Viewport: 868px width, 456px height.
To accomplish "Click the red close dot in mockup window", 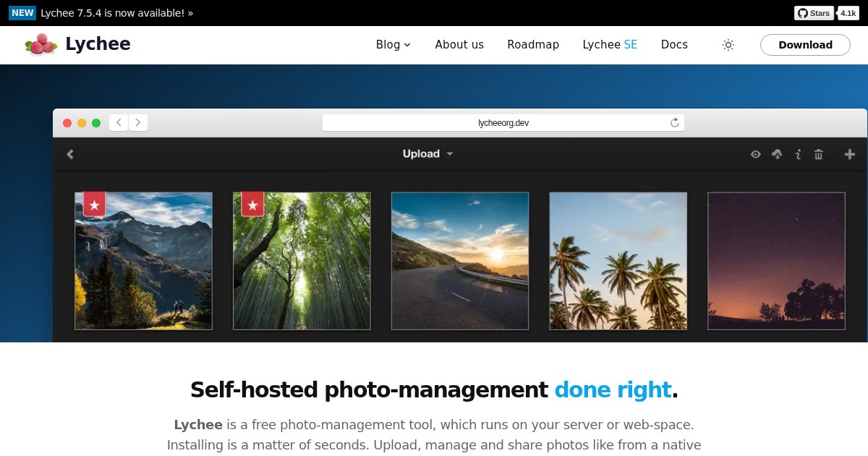I will (67, 123).
